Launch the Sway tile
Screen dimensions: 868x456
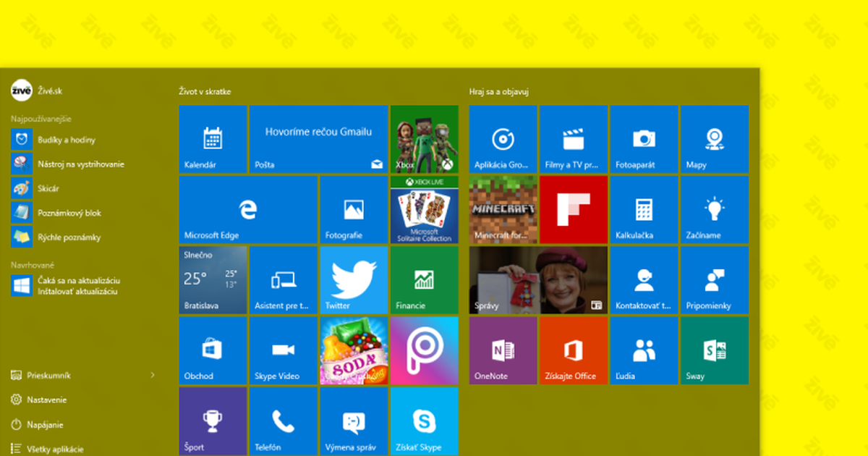[x=715, y=350]
